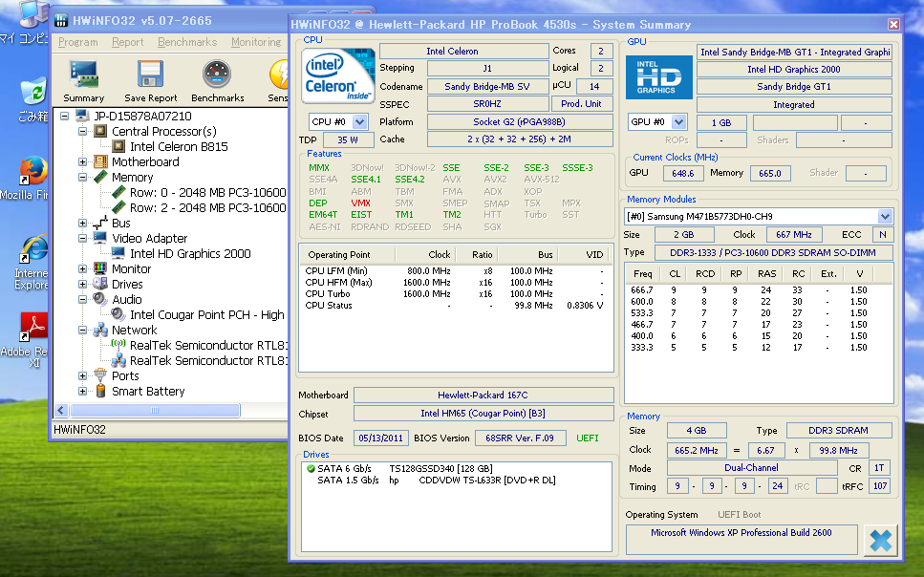Click the CPU LFM (Min) operating point row
Viewport: 924px width, 577px height.
point(456,271)
